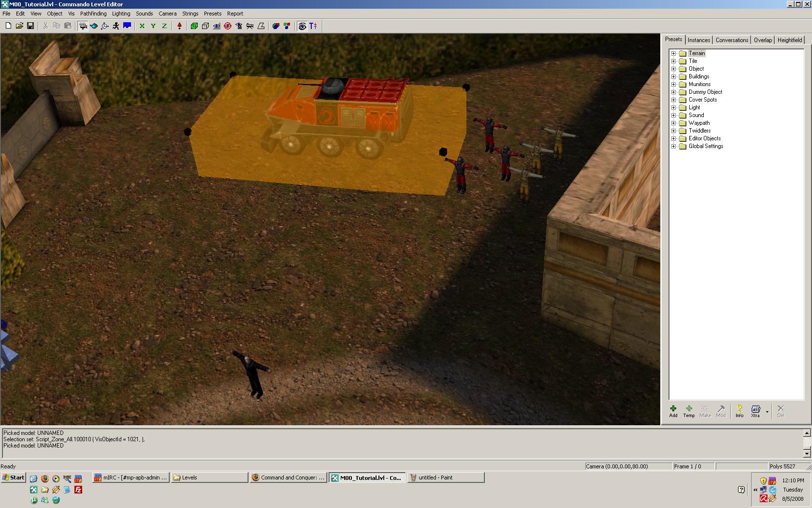Screen dimensions: 812x508
Task: Expand the Buildings folder in preset tree
Action: click(x=673, y=76)
